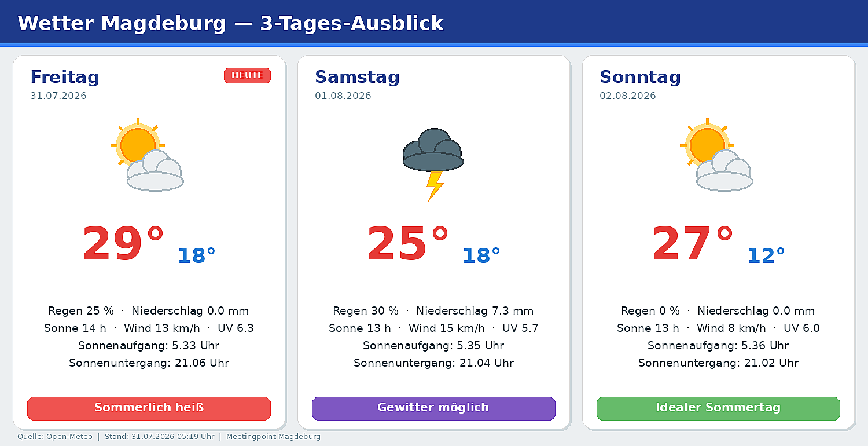Click Friday's Sonnenuntergang 21.06 Uhr line
The image size is (868, 446).
click(x=149, y=363)
